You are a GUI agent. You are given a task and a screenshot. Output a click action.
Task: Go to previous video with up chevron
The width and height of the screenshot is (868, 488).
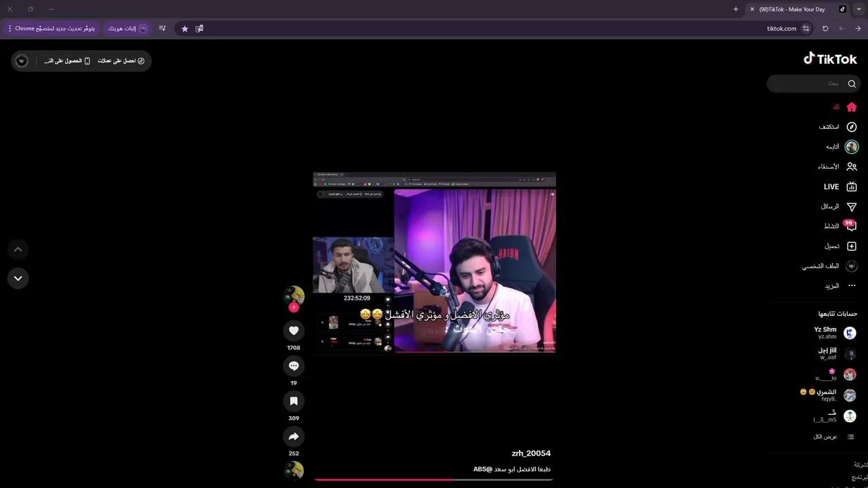tap(18, 249)
